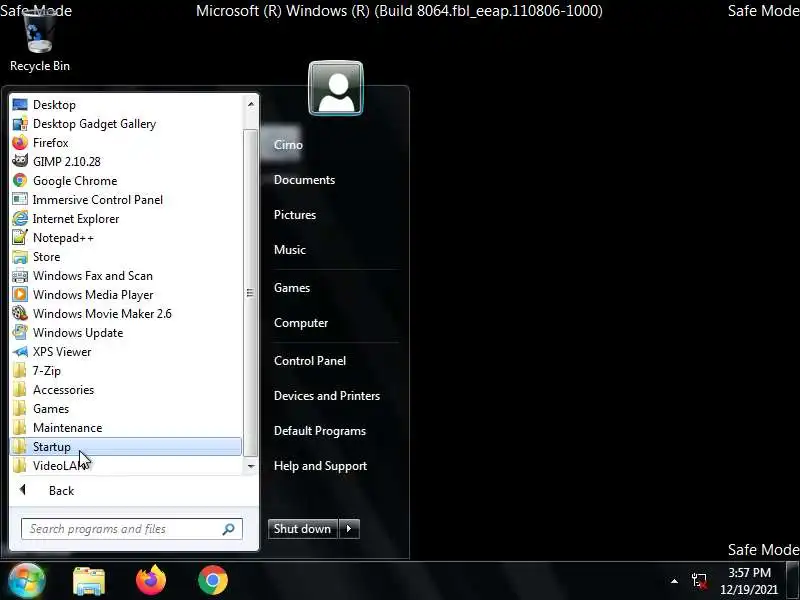Open Devices and Printers

[327, 396]
